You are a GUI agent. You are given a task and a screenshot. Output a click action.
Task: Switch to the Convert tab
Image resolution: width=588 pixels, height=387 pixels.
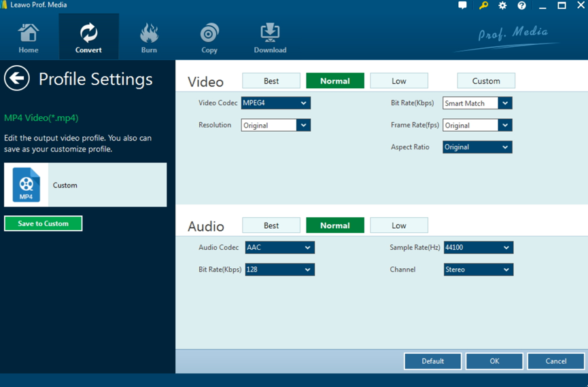pos(88,37)
